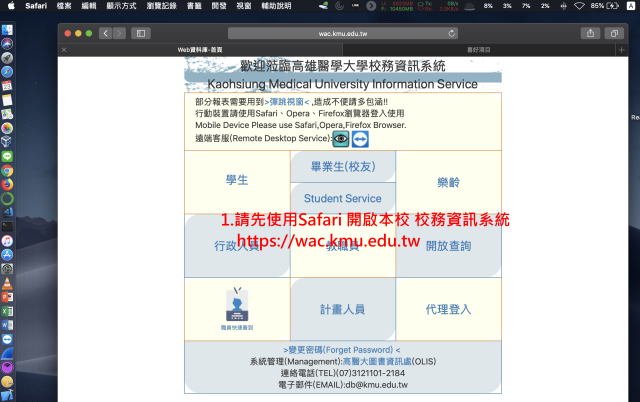
Task: Open Terminal in the Dock
Action: coord(7,227)
